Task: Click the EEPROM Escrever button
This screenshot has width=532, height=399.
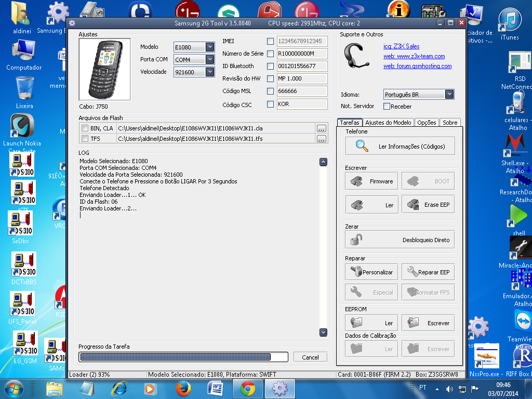Action: coord(428,323)
